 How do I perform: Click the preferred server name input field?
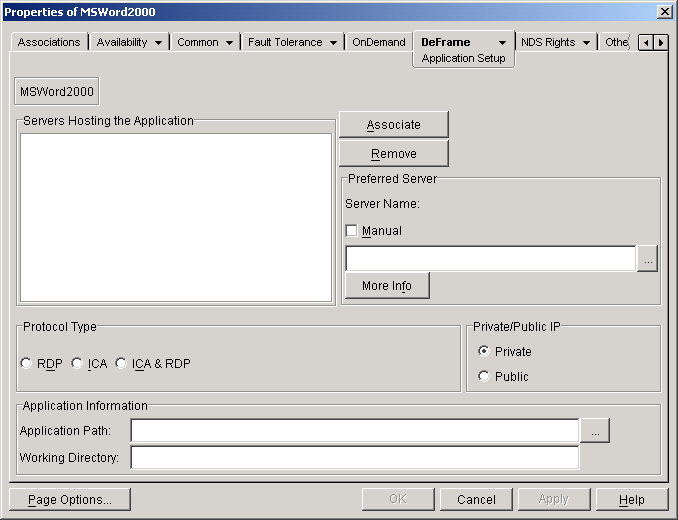click(x=491, y=258)
